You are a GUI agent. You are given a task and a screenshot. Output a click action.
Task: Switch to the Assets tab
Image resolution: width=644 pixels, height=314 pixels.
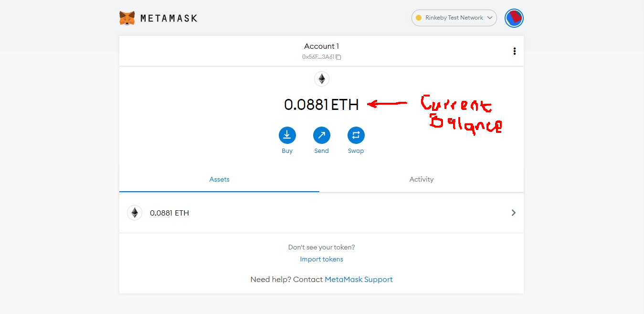pos(220,180)
